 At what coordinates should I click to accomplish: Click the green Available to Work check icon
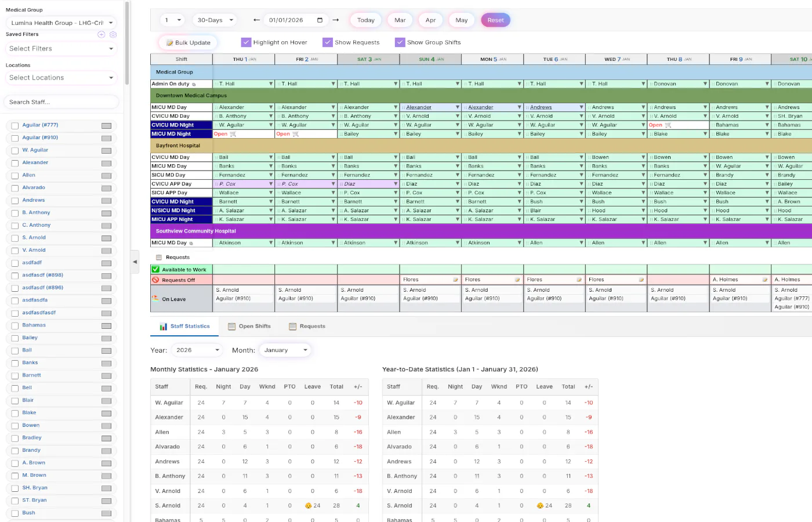tap(155, 269)
